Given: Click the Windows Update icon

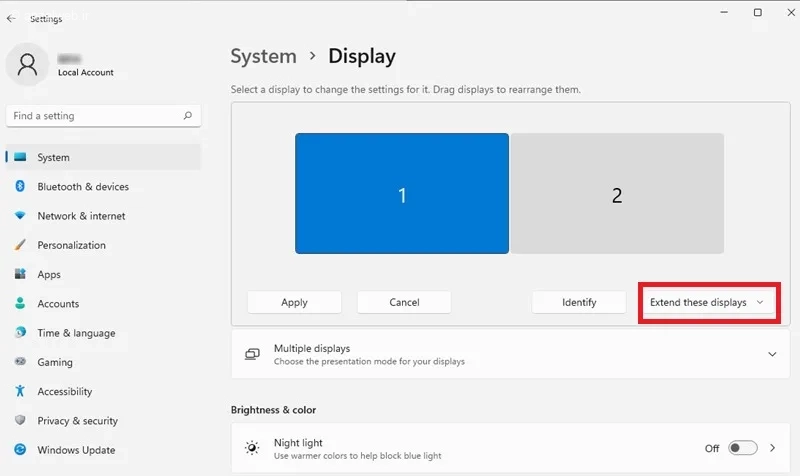Looking at the screenshot, I should point(20,449).
